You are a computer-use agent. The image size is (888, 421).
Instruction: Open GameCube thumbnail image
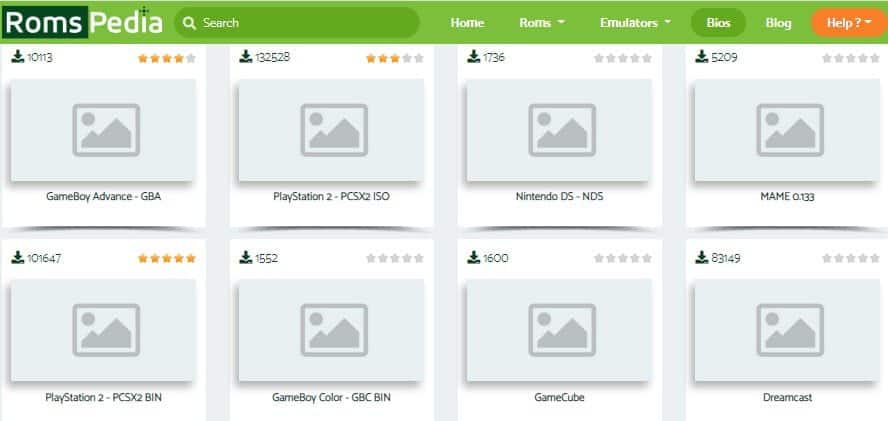click(x=560, y=330)
